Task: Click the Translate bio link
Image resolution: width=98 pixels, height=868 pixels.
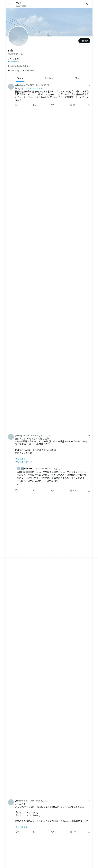Action: 14,62
